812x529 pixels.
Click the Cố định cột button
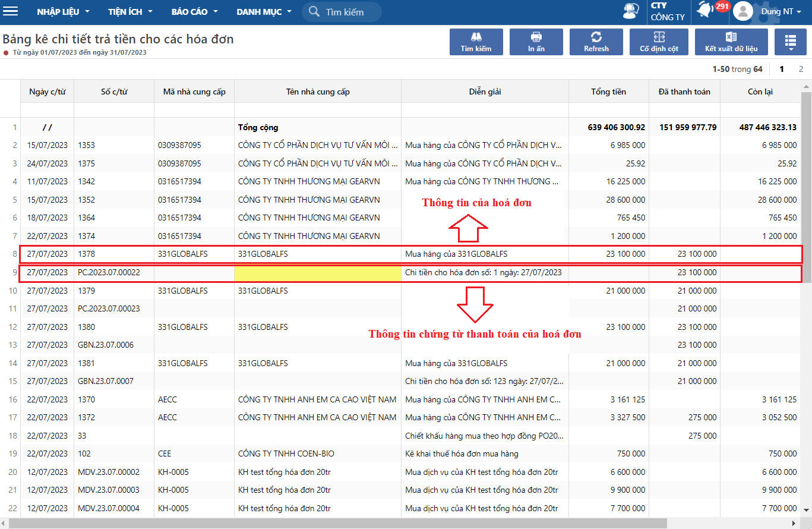tap(658, 42)
